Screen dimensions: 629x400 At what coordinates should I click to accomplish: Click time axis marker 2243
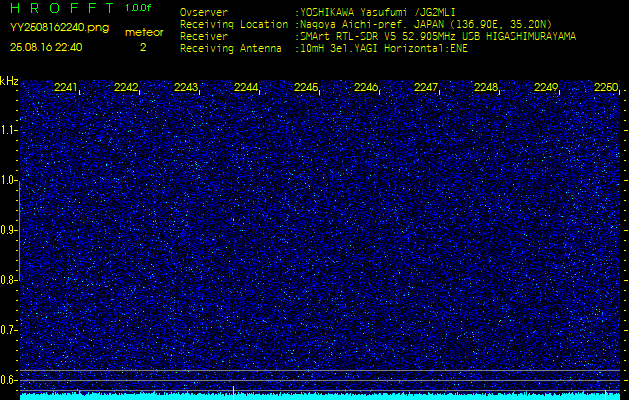186,87
